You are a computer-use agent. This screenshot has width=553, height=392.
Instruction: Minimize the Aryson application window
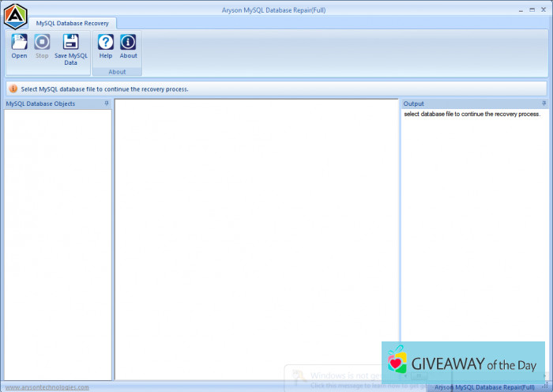[x=522, y=9]
